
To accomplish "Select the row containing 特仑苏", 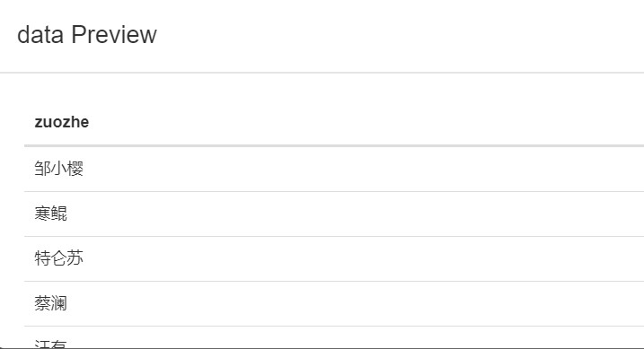I will point(334,258).
